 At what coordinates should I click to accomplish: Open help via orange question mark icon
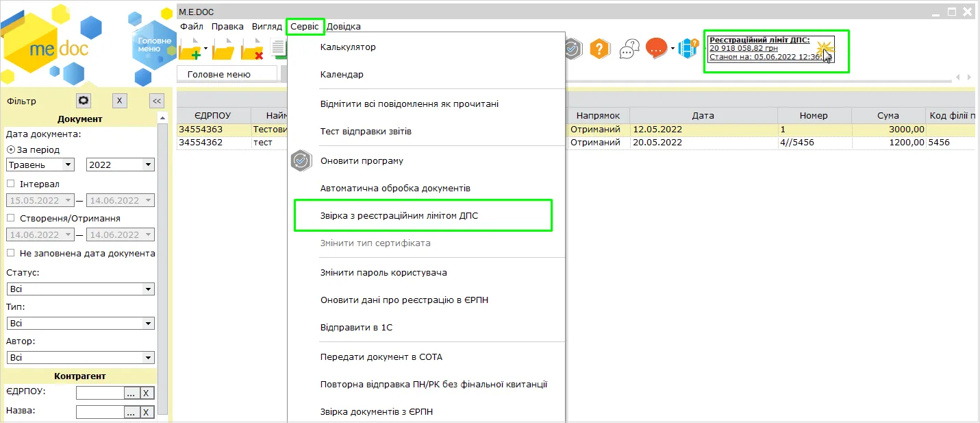coord(600,49)
